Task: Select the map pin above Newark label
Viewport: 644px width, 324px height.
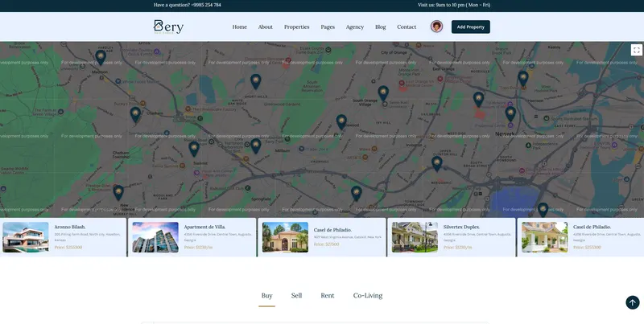Action: tap(510, 114)
